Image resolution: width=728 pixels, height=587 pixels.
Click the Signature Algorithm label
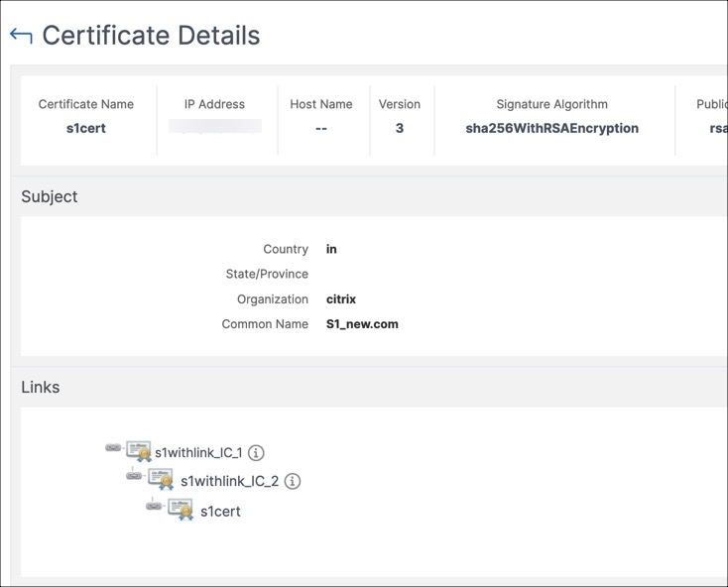[552, 104]
